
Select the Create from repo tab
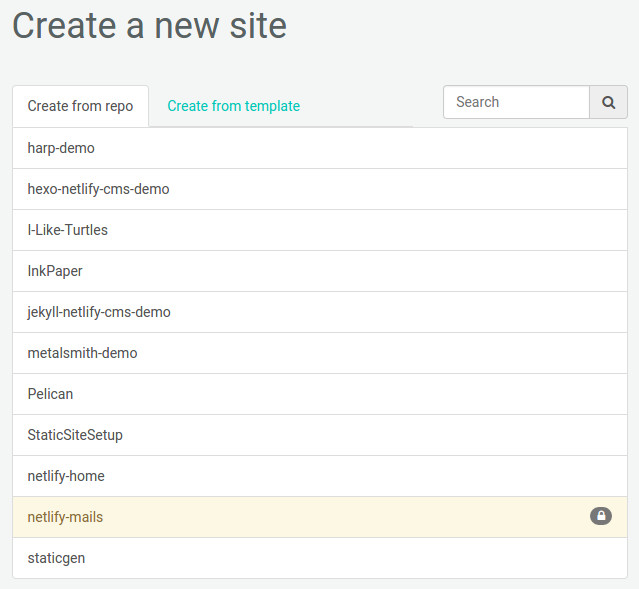(x=80, y=106)
